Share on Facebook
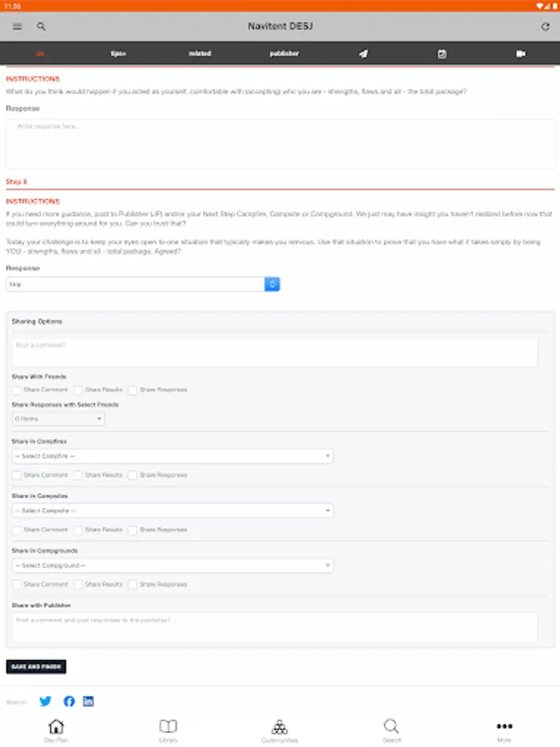 tap(69, 701)
